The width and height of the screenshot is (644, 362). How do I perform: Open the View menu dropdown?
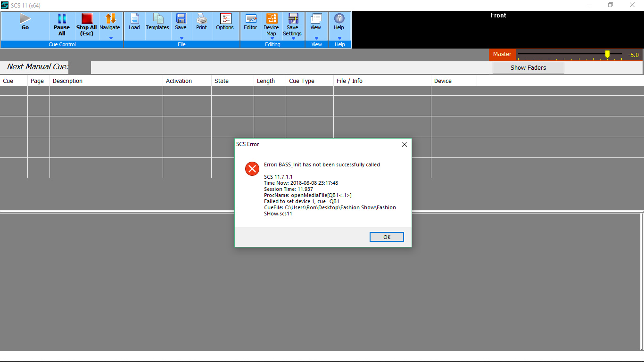pos(316,38)
